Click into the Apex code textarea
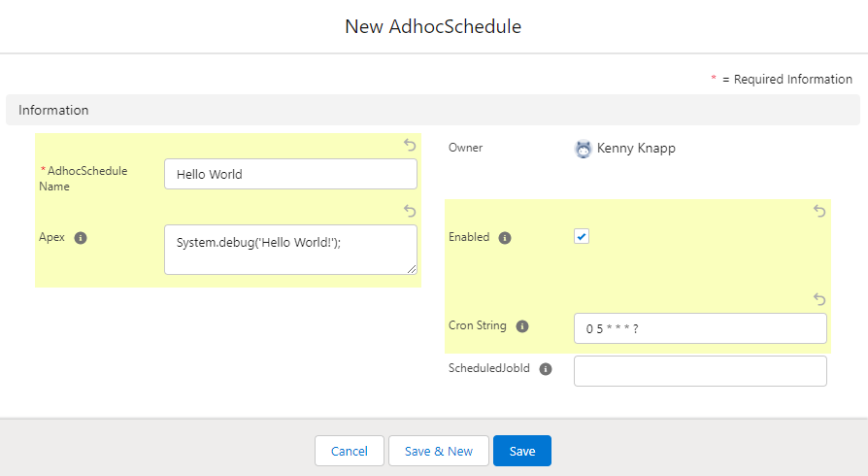 (x=290, y=250)
